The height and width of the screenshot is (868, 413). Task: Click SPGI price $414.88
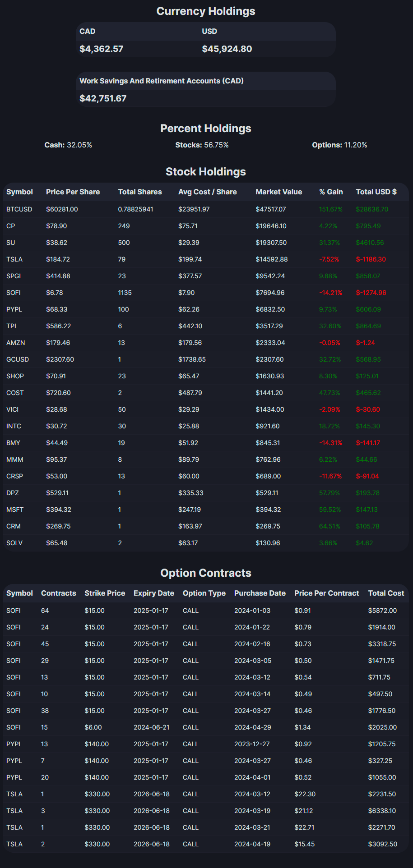tap(58, 276)
